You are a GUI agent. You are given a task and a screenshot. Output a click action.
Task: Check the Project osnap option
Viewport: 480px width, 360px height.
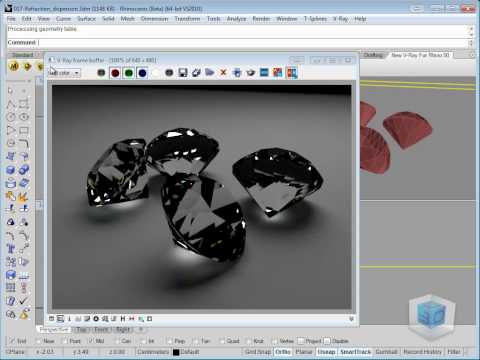[x=301, y=341]
